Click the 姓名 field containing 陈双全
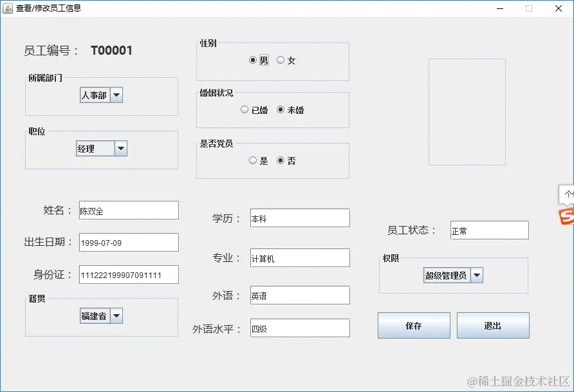 coord(128,210)
